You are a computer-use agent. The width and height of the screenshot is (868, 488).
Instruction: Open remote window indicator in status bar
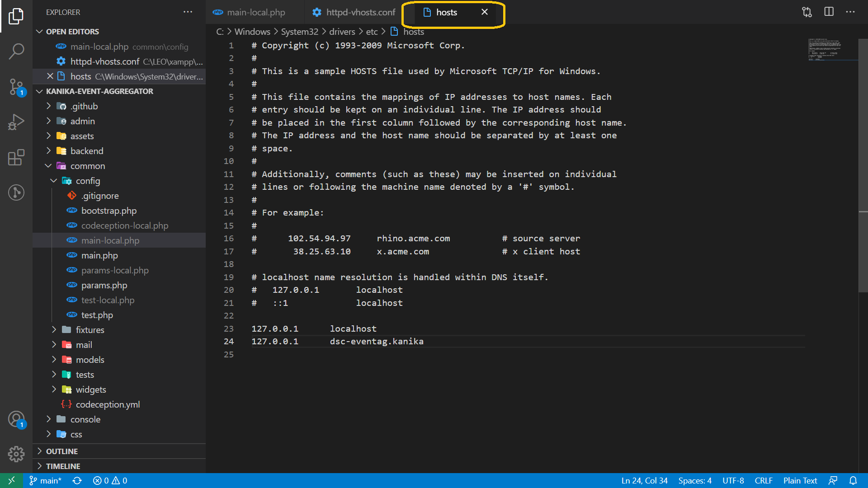point(11,481)
